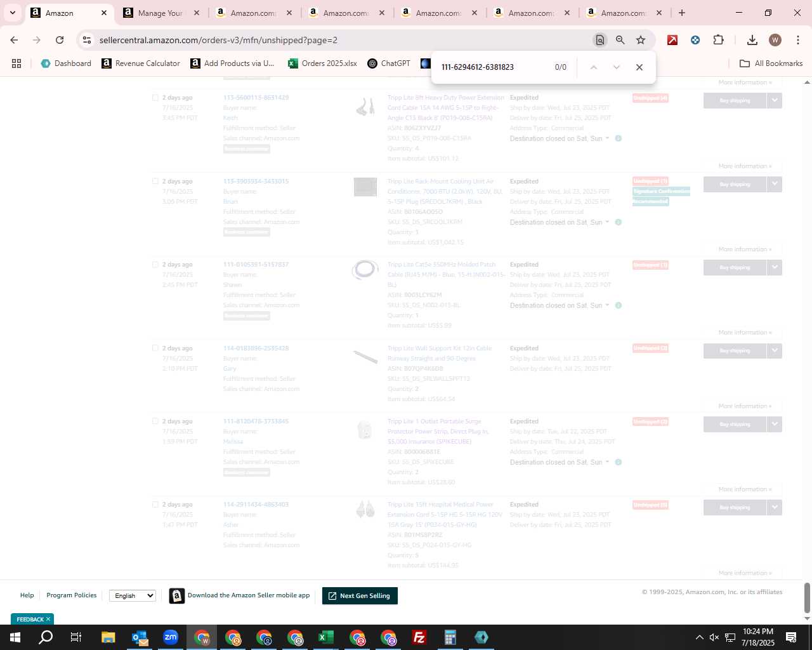
Task: Click info icon beside Melissa's destination closed note
Action: [x=619, y=462]
